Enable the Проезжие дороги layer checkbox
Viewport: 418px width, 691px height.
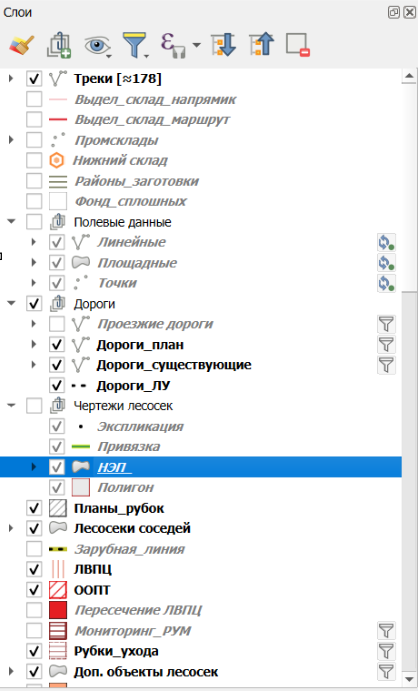click(57, 324)
